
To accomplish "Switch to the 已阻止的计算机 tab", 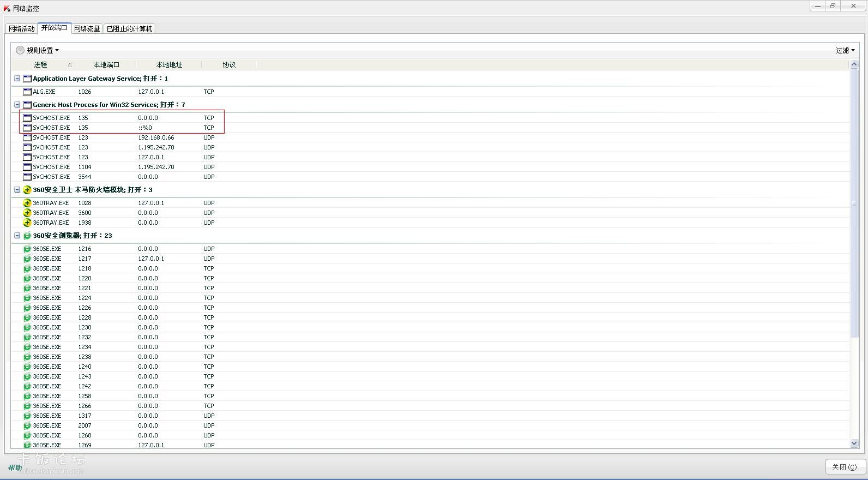I will point(130,28).
